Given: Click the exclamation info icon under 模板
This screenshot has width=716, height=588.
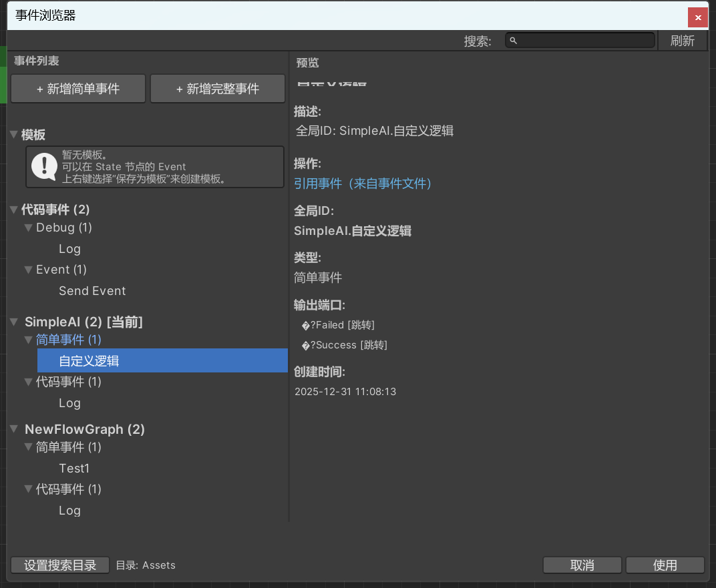Looking at the screenshot, I should [44, 166].
